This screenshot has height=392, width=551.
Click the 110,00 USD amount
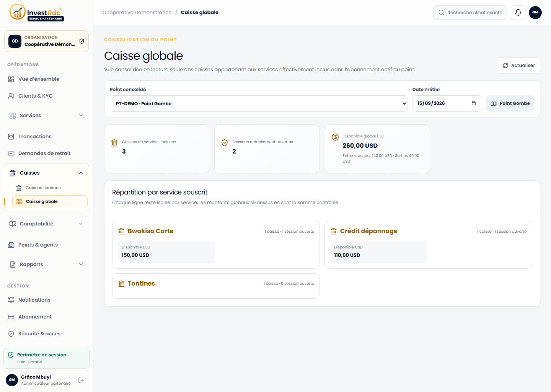347,255
